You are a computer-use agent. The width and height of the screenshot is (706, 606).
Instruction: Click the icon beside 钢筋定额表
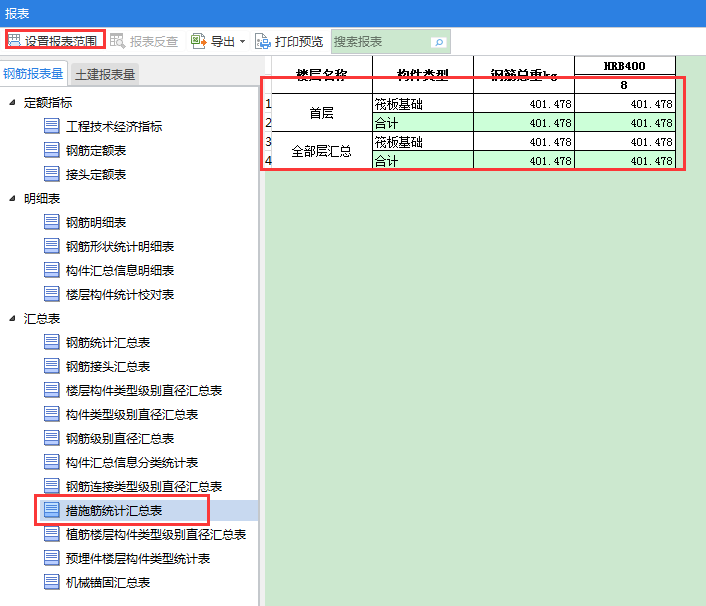click(52, 150)
